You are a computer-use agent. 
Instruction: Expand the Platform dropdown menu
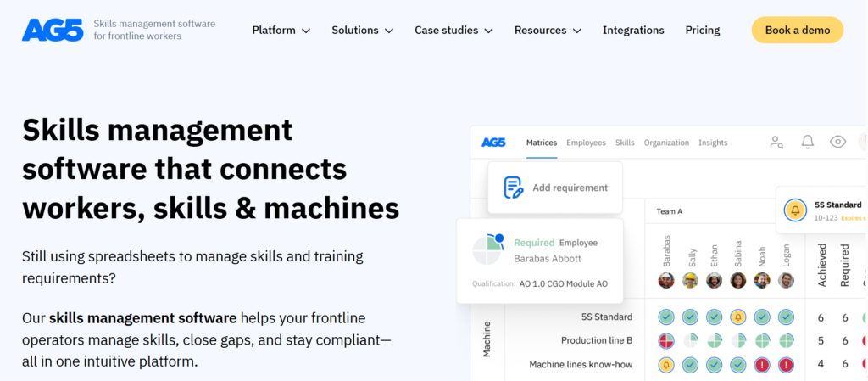[x=281, y=30]
